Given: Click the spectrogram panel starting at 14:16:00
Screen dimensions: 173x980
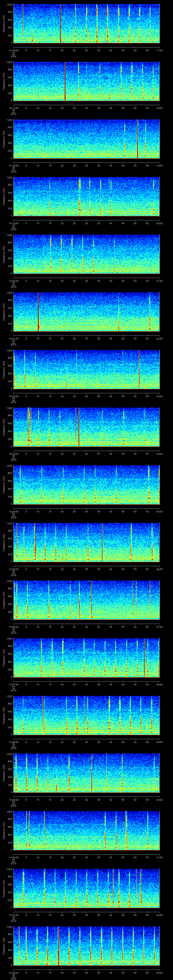Looking at the screenshot, I should tap(86, 24).
